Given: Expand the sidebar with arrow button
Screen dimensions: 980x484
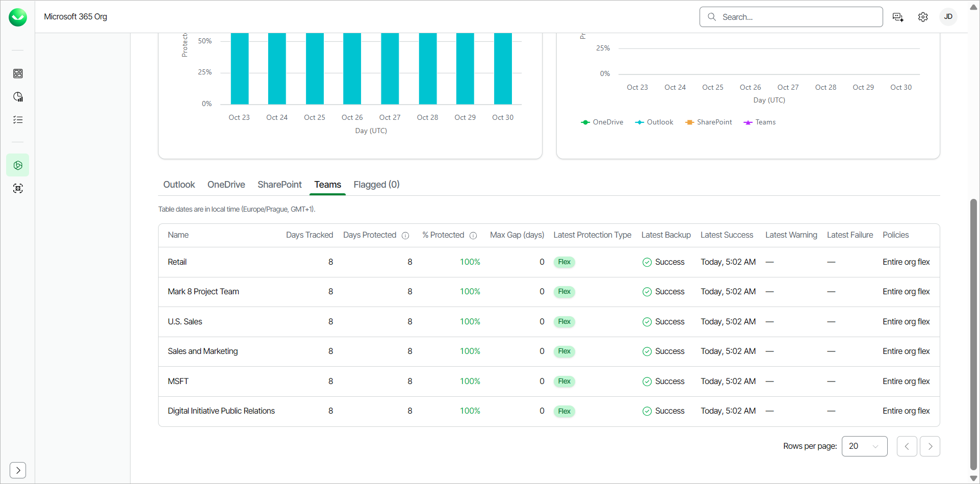Looking at the screenshot, I should [x=18, y=470].
